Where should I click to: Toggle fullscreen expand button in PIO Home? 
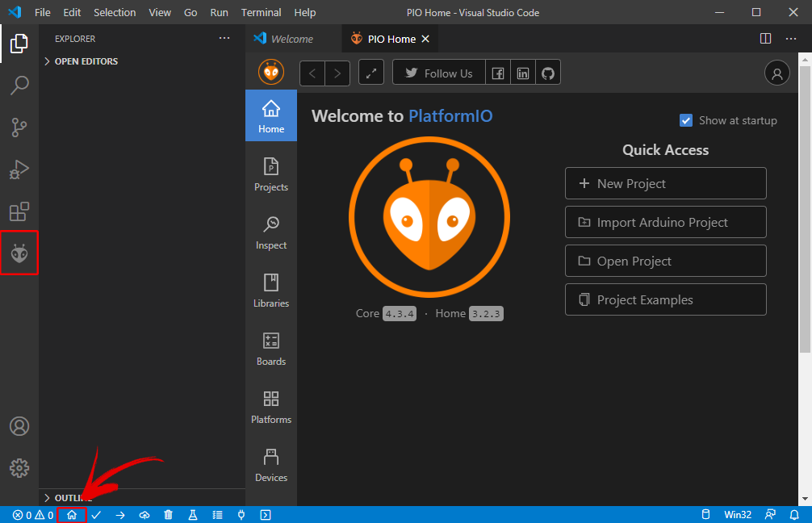tap(370, 73)
